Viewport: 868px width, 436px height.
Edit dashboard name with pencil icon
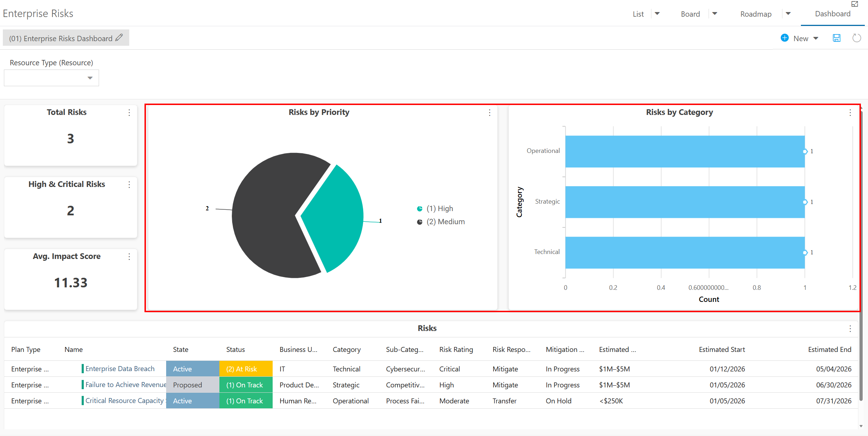point(119,38)
